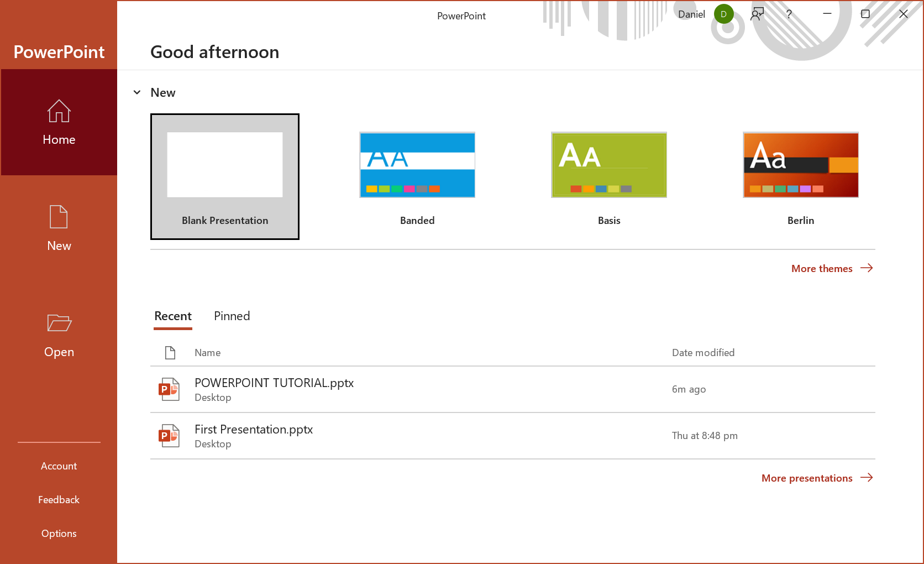Click the Home house icon in sidebar
Image resolution: width=924 pixels, height=564 pixels.
click(x=59, y=111)
